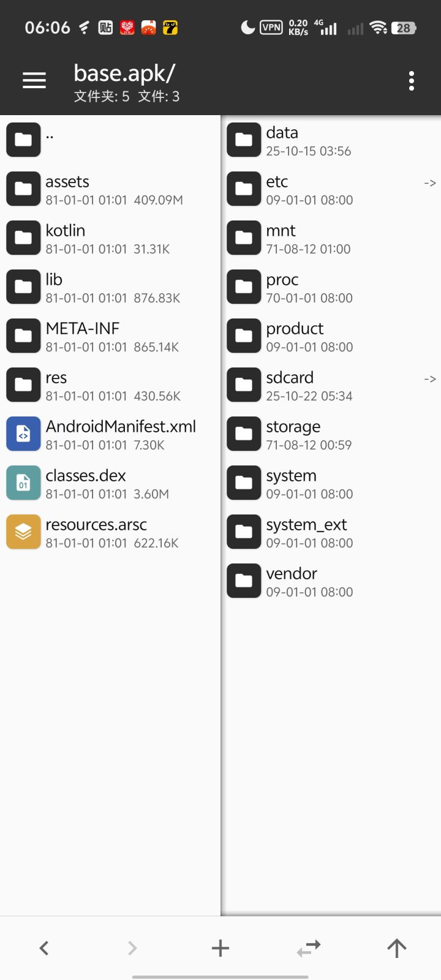Screen dimensions: 441x980
Task: Tap the up arrow to go up
Action: 397,948
